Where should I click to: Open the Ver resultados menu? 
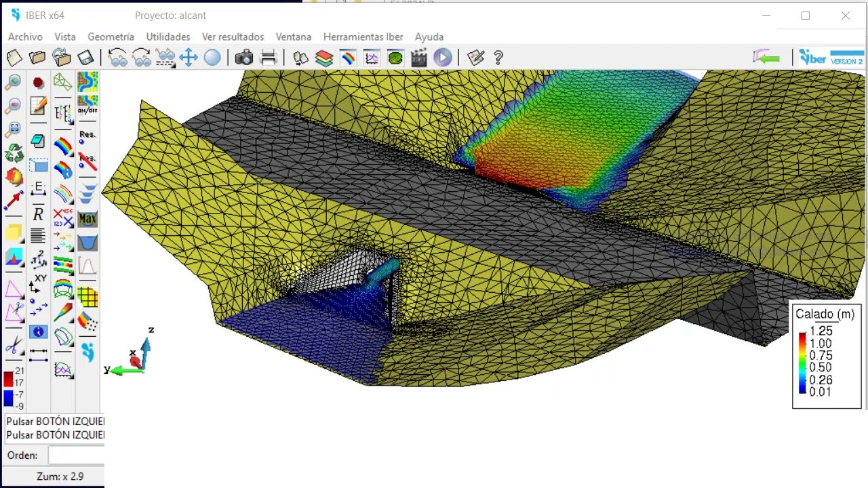[x=233, y=37]
